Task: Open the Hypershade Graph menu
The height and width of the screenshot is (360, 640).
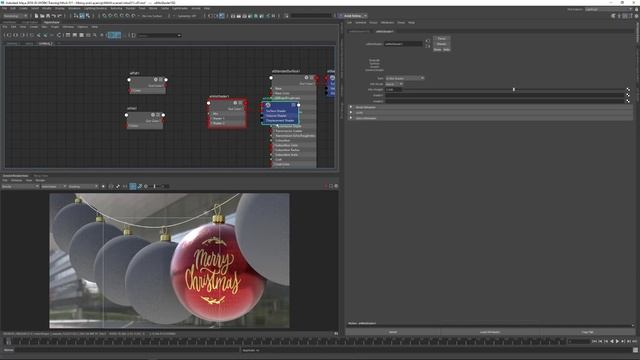Action: (55, 27)
